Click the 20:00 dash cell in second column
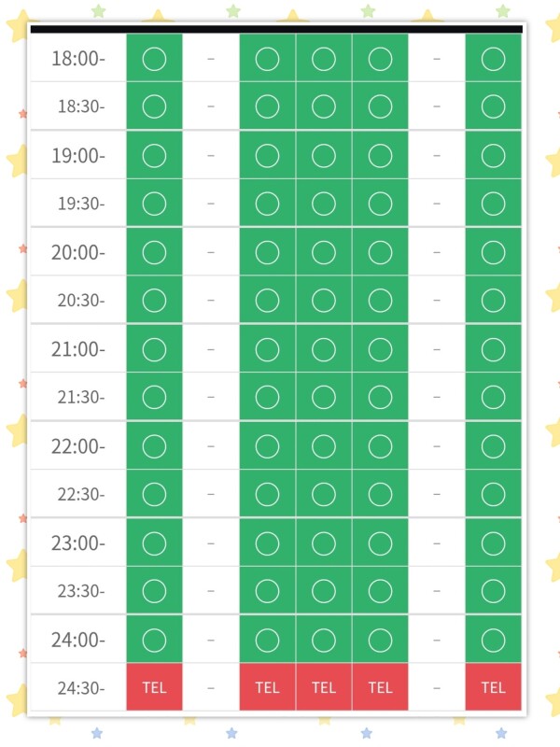 [211, 252]
